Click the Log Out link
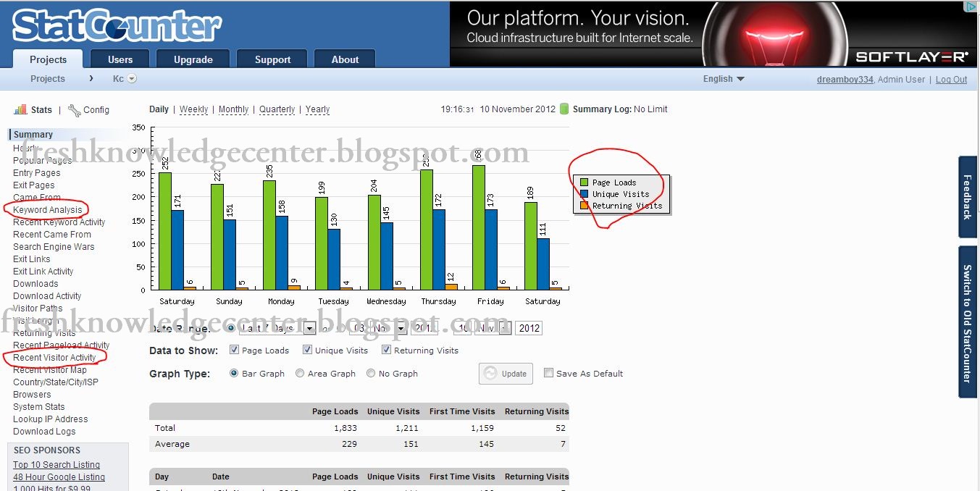 click(950, 80)
